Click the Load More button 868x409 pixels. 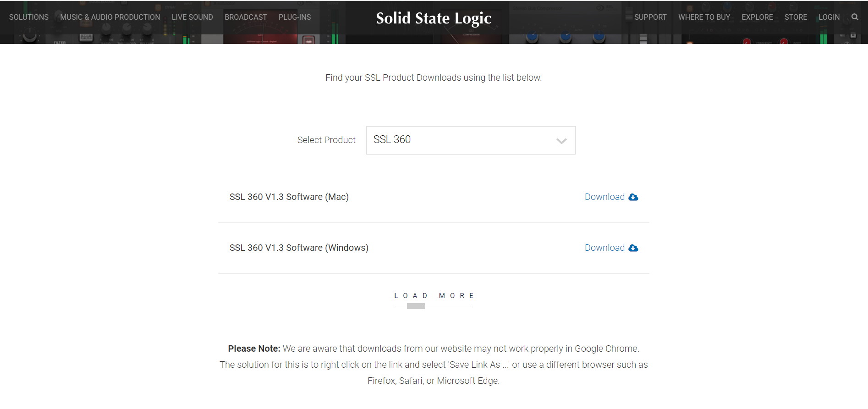tap(434, 296)
